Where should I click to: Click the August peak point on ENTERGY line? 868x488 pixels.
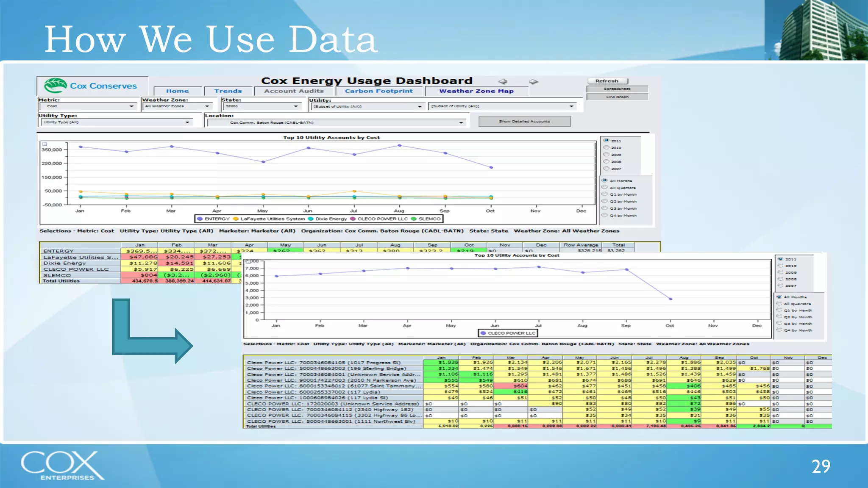(400, 145)
